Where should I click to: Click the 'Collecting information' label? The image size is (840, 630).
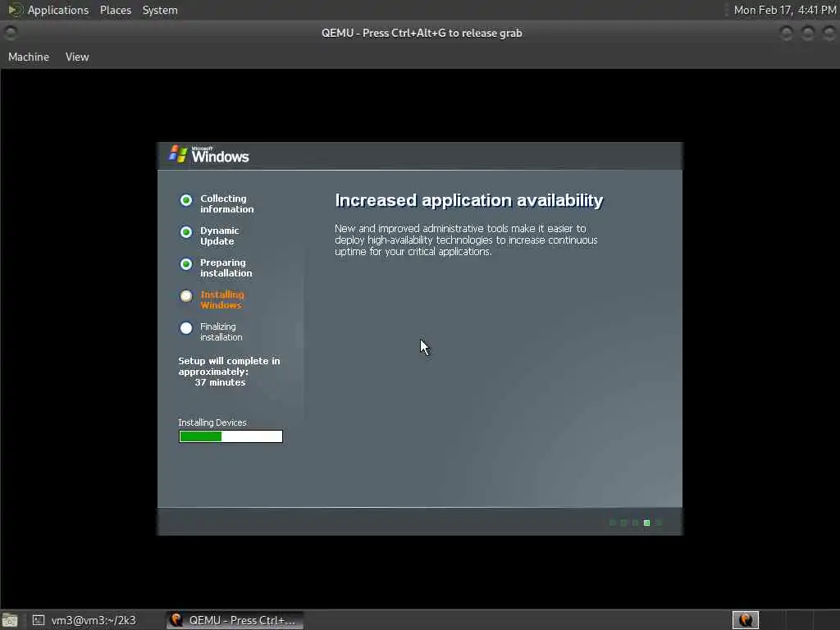tap(226, 203)
